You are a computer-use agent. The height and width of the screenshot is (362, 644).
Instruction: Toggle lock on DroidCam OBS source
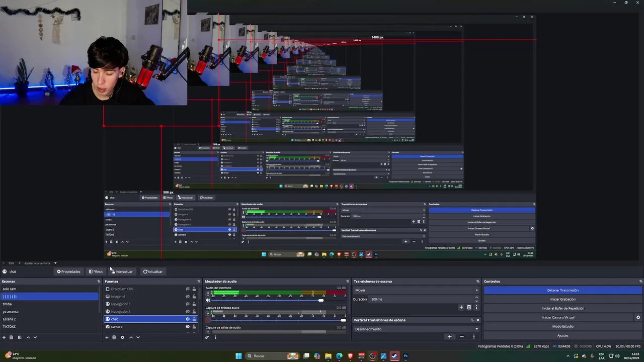coord(194,289)
